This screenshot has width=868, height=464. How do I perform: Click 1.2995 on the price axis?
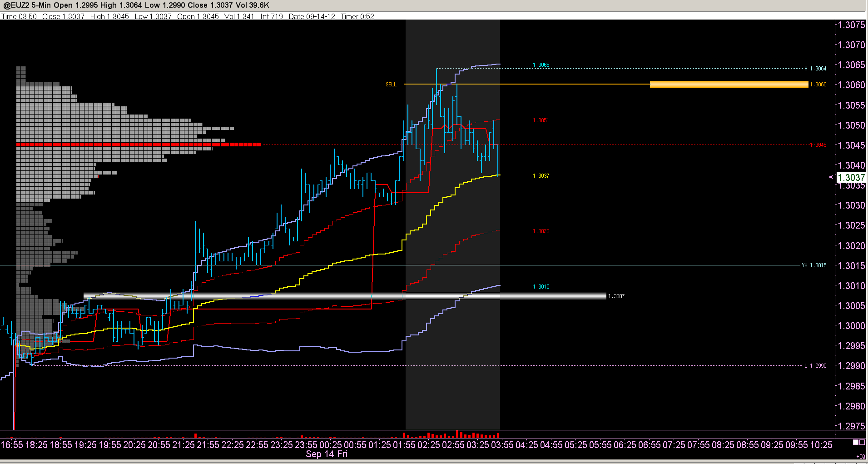[851, 346]
